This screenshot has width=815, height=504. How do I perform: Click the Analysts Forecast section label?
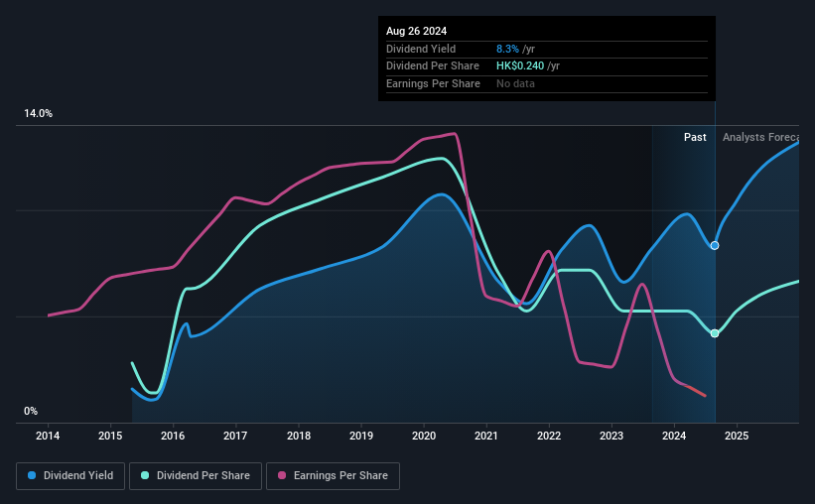[x=760, y=137]
